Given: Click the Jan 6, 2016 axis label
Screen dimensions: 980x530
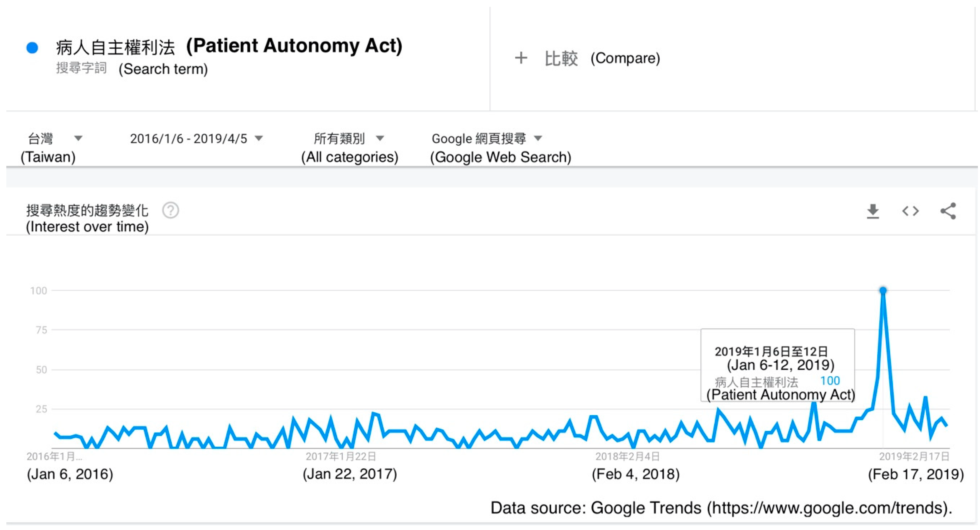Looking at the screenshot, I should point(54,456).
